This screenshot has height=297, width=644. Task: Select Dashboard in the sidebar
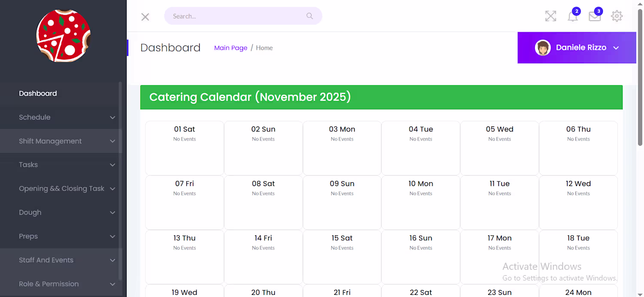point(38,93)
